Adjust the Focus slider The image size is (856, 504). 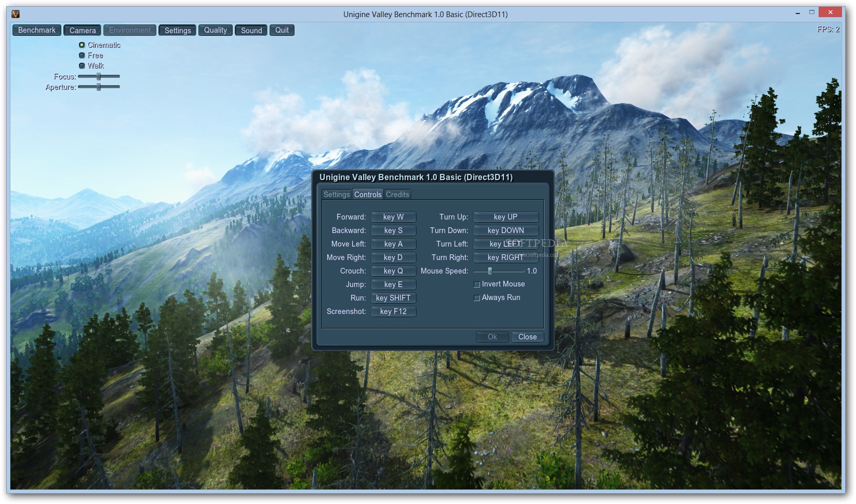pyautogui.click(x=99, y=76)
